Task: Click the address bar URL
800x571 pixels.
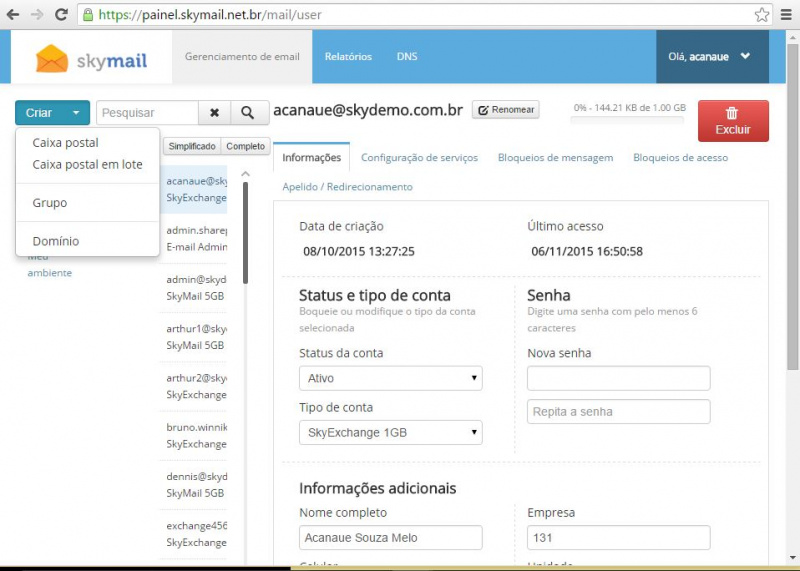Action: (210, 15)
